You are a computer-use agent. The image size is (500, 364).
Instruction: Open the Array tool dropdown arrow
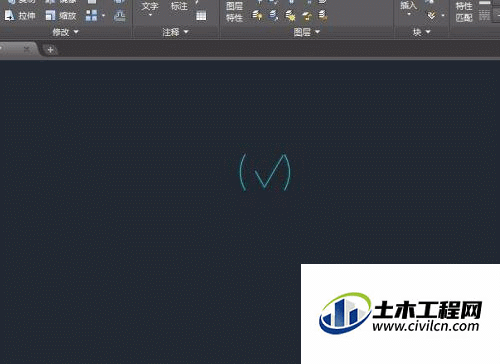tap(103, 15)
